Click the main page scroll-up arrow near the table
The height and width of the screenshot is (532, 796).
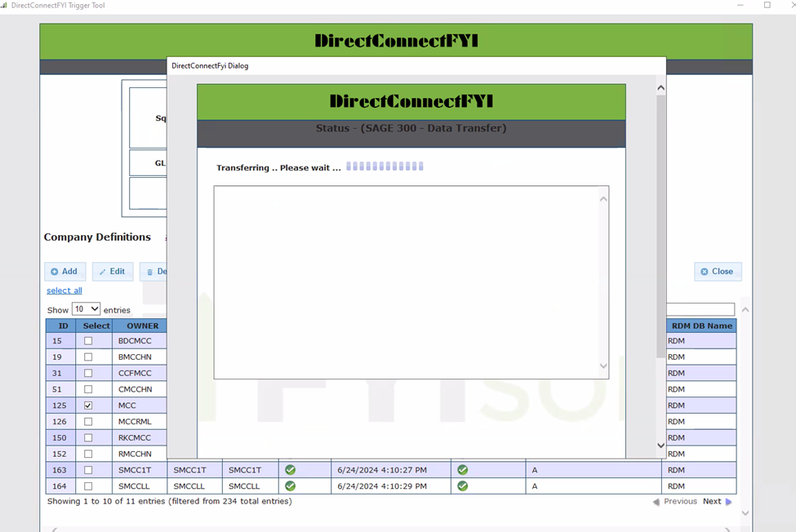click(x=745, y=309)
